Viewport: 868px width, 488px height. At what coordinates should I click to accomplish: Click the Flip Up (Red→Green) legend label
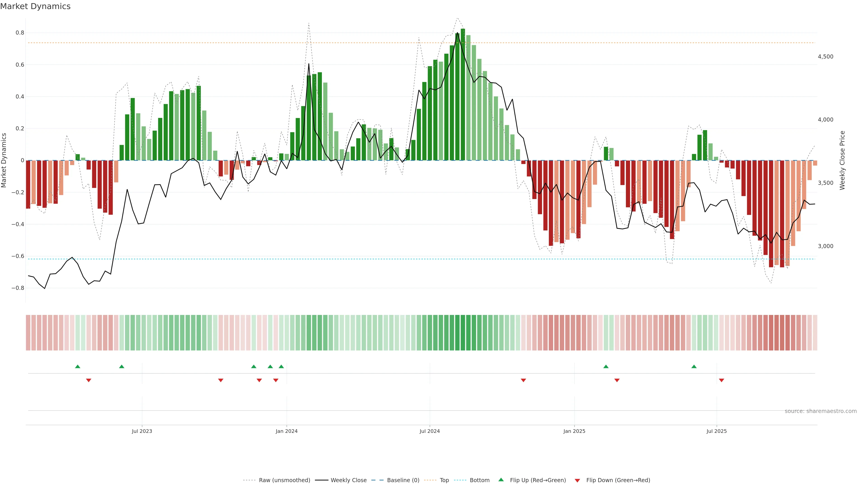[538, 480]
